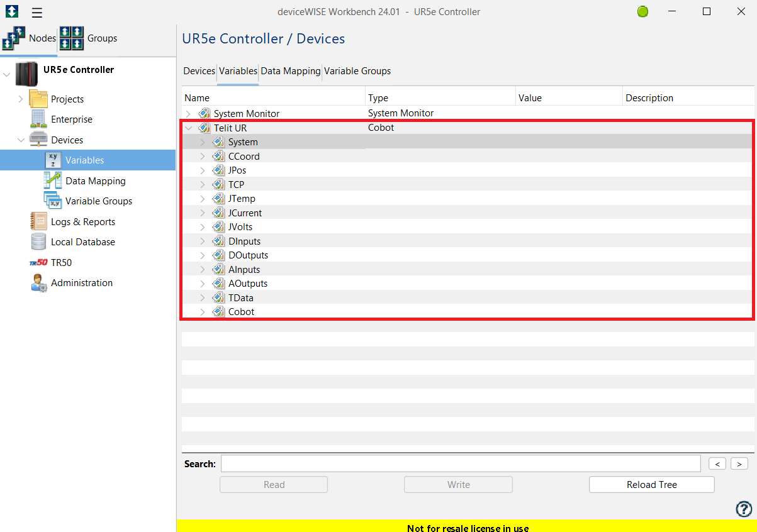Screen dimensions: 757x532
Task: Open the hamburger main menu
Action: pyautogui.click(x=37, y=12)
